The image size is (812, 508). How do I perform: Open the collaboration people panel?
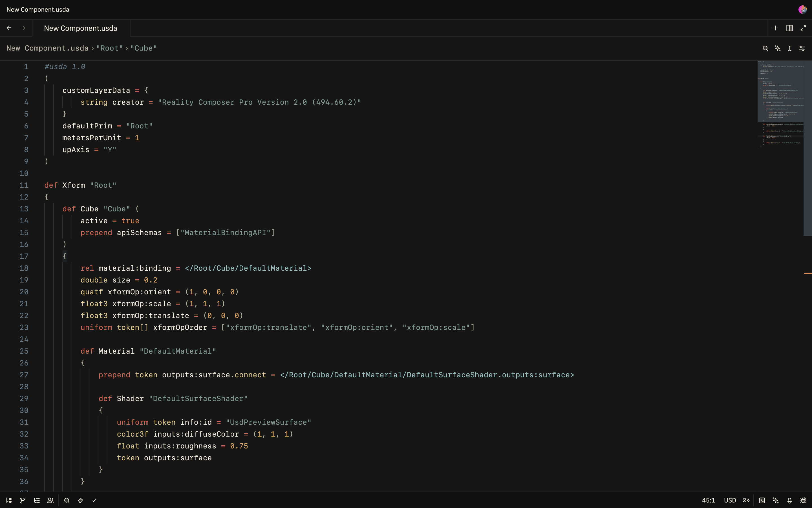click(x=50, y=500)
